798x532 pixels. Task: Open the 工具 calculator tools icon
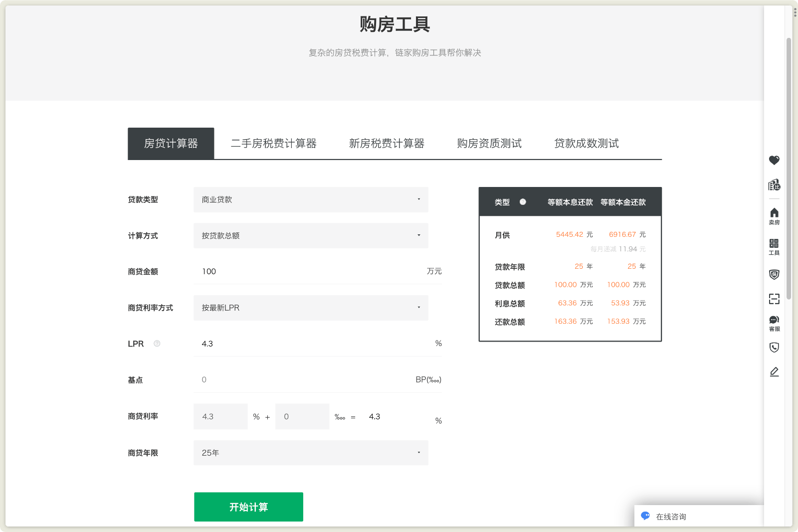click(x=774, y=247)
